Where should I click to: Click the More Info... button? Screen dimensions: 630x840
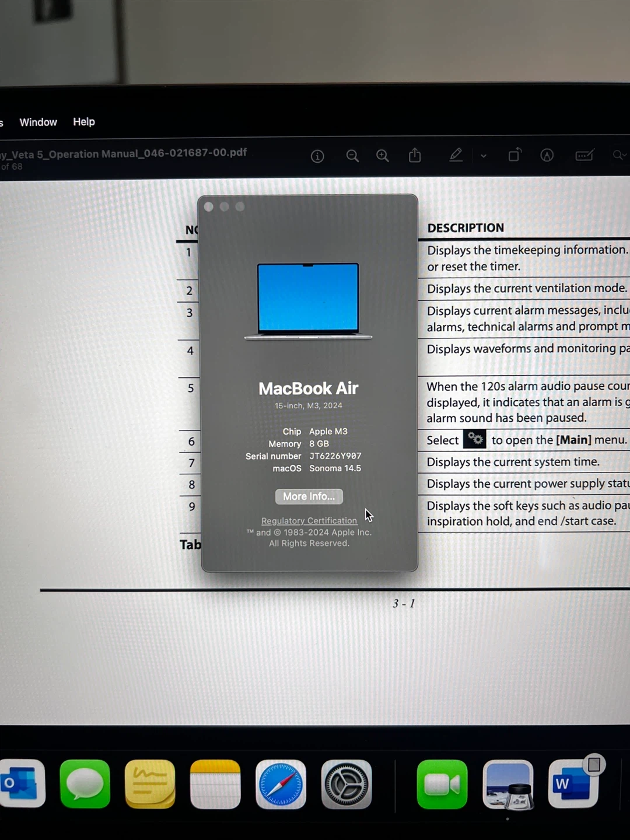(x=309, y=496)
